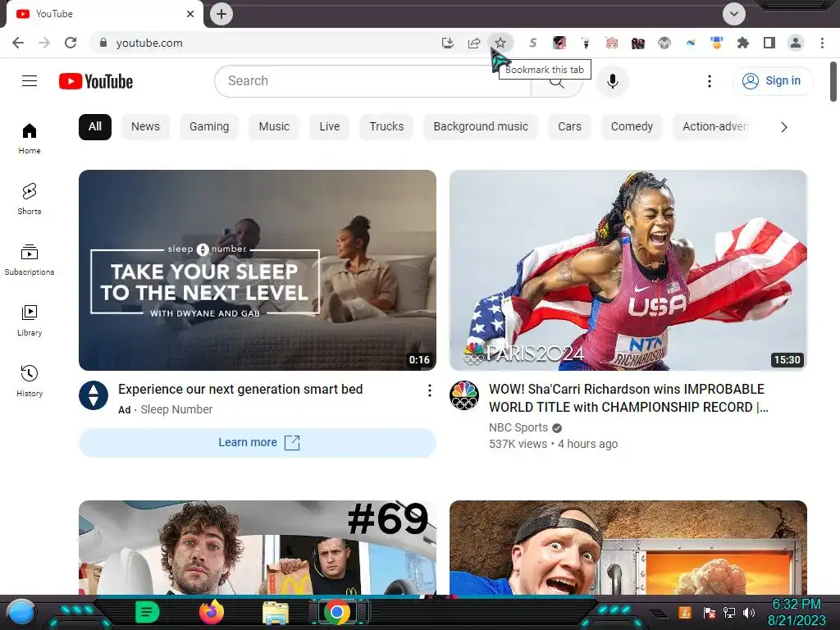The image size is (840, 630).
Task: Click the Sleep Number advertiser name
Action: [176, 409]
